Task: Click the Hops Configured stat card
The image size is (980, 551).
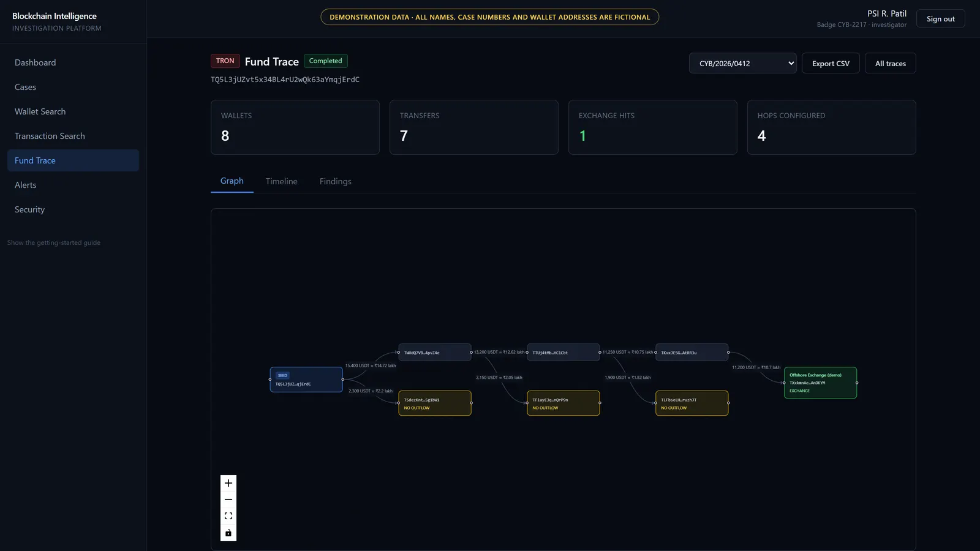Action: (x=832, y=127)
